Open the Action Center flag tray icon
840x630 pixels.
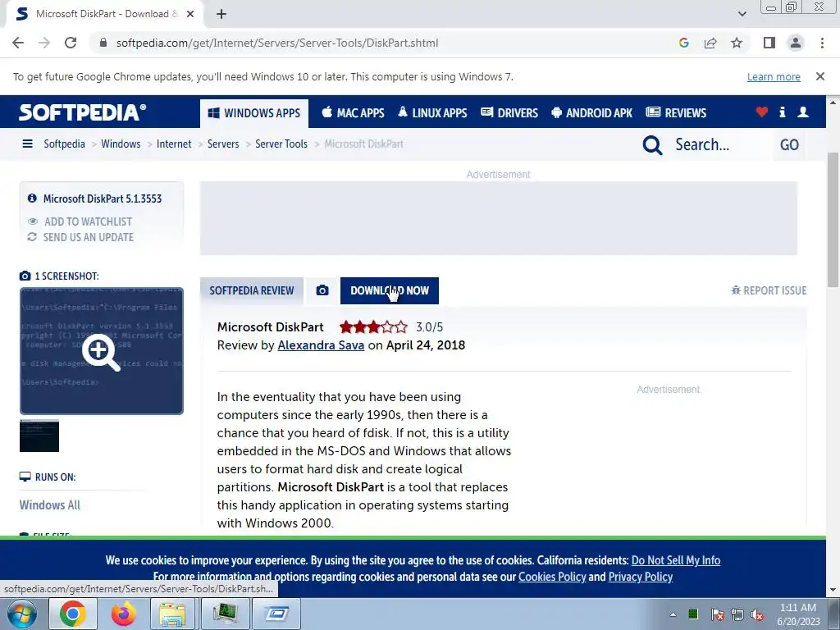pos(717,615)
